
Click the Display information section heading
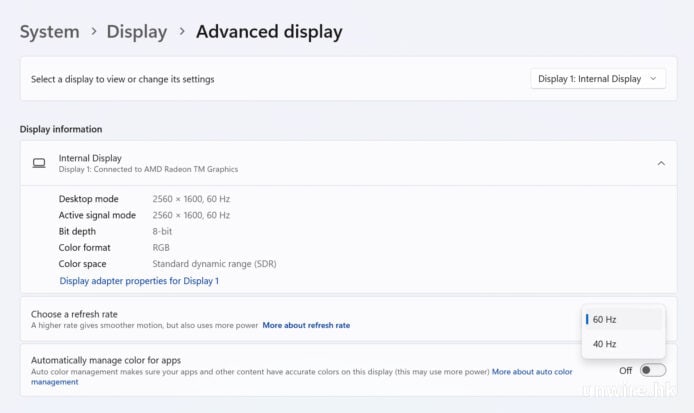tap(61, 129)
